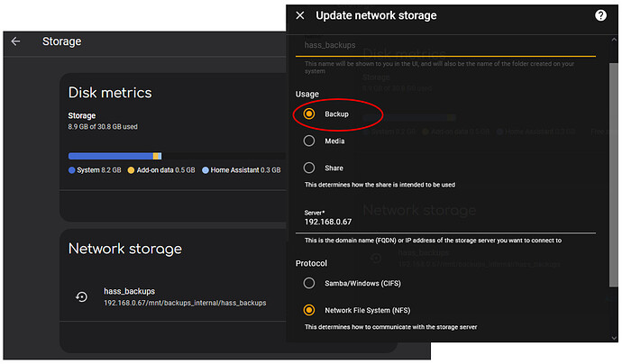Click the Add-on data legend dot

point(129,169)
